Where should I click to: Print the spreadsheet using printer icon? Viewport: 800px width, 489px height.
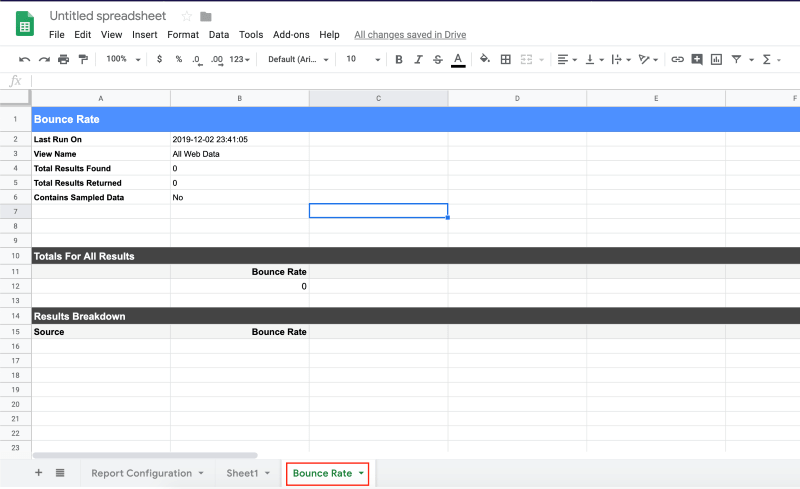63,60
